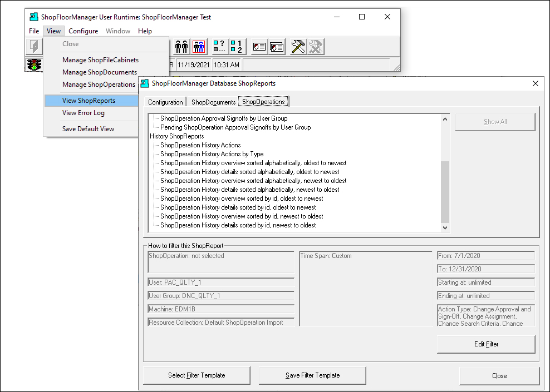Click the stacked ID cards toolbar icon
Screen dimensions: 550x392
coord(277,47)
